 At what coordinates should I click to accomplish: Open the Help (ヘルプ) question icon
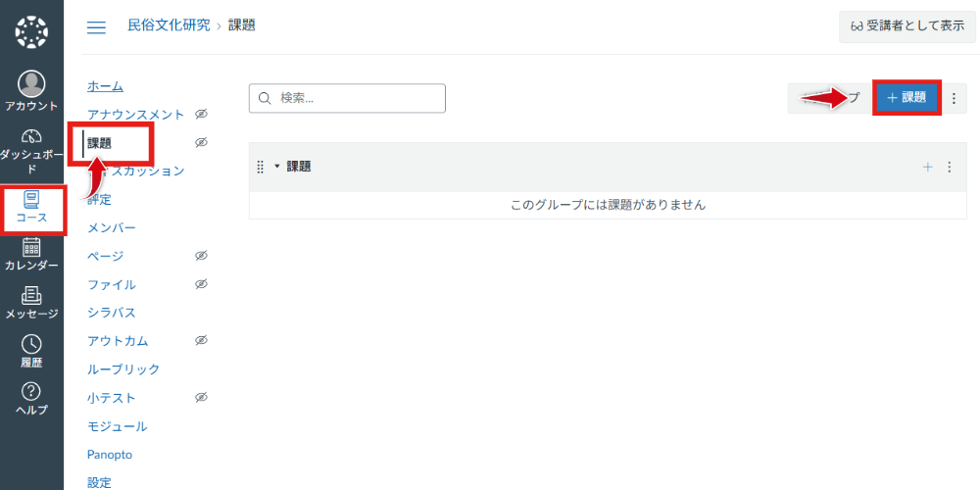pos(31,392)
